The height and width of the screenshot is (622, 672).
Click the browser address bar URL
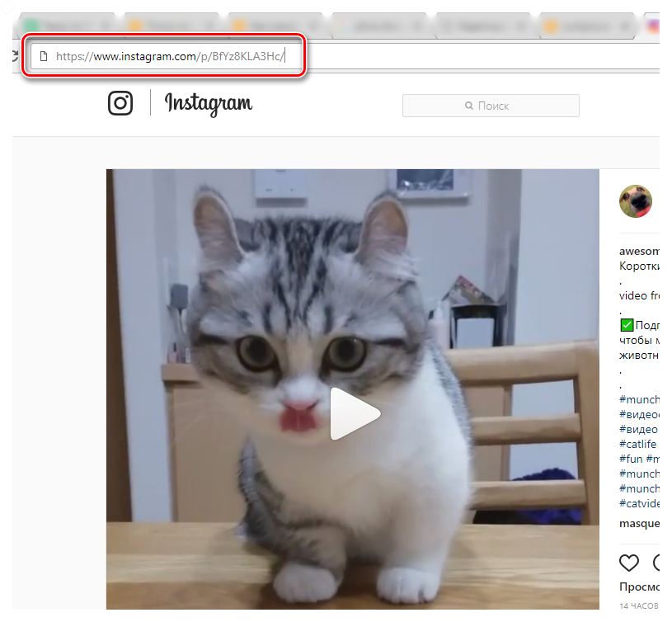170,56
